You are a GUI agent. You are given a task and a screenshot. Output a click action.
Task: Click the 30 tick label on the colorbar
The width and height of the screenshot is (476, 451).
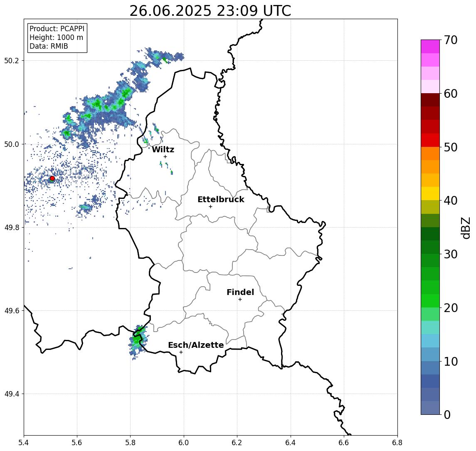[450, 254]
